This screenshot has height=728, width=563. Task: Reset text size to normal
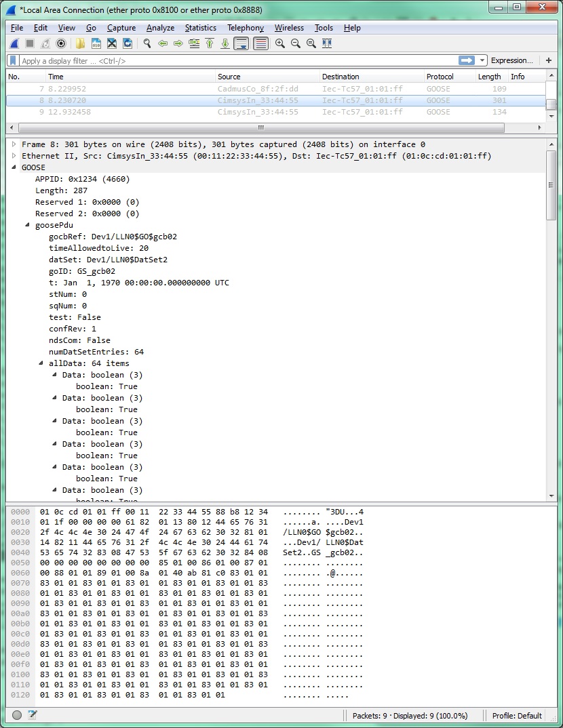[x=311, y=43]
